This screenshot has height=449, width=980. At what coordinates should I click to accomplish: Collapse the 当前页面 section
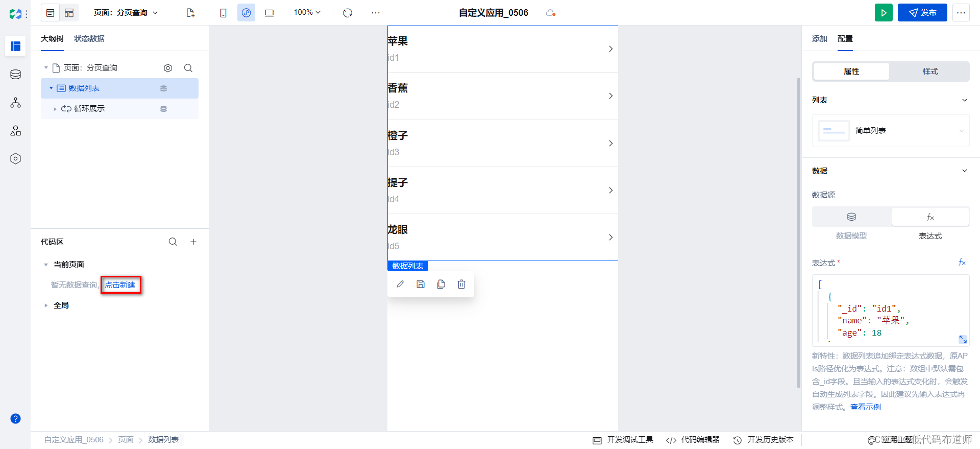[x=46, y=265]
